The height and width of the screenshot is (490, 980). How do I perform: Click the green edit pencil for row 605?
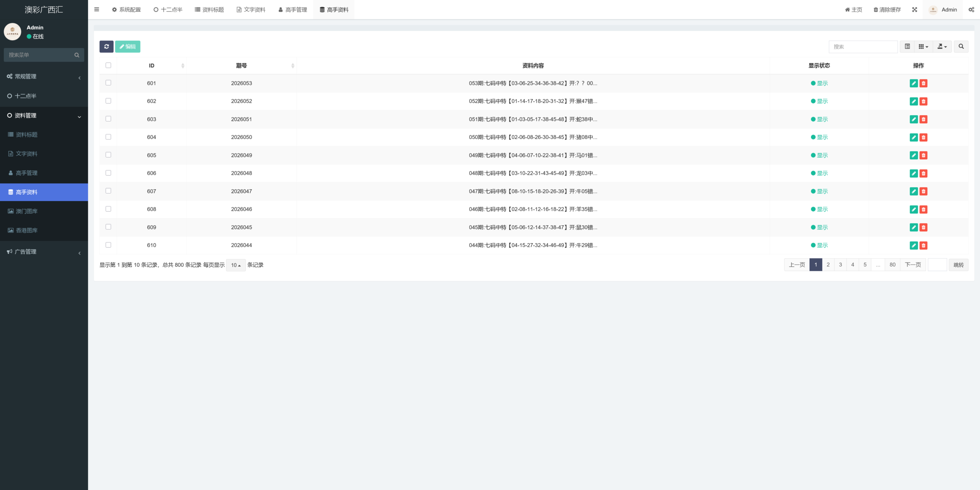point(913,155)
